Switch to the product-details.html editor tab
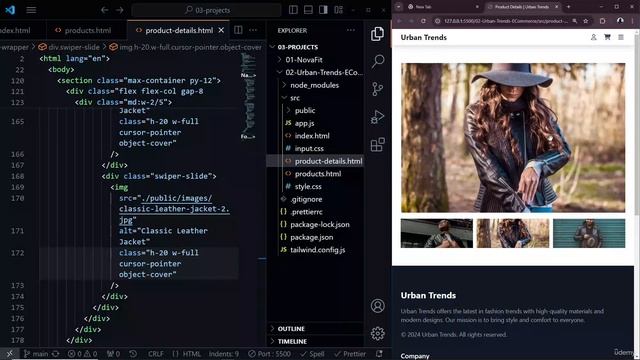Viewport: 640px width, 360px height. pyautogui.click(x=179, y=30)
